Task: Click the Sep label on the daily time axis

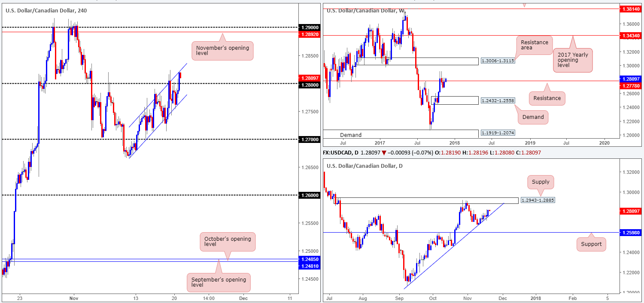Action: click(399, 298)
